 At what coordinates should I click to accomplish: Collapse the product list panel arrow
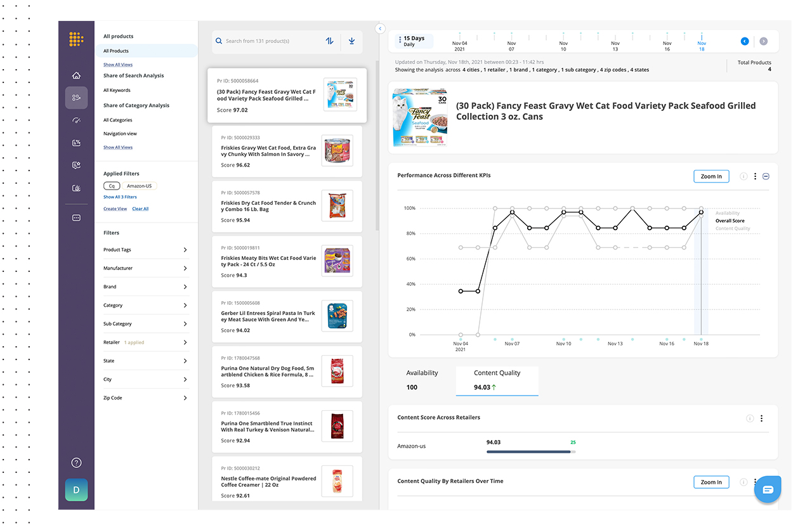(380, 29)
